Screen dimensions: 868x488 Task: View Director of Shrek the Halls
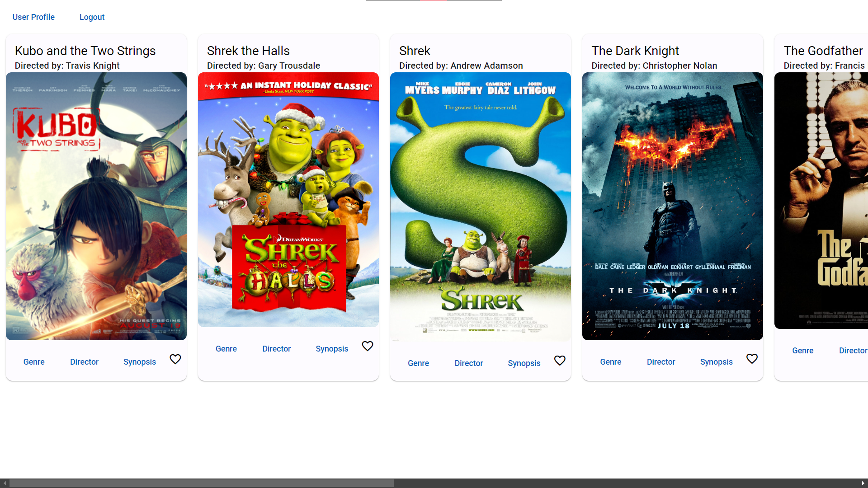tap(277, 349)
